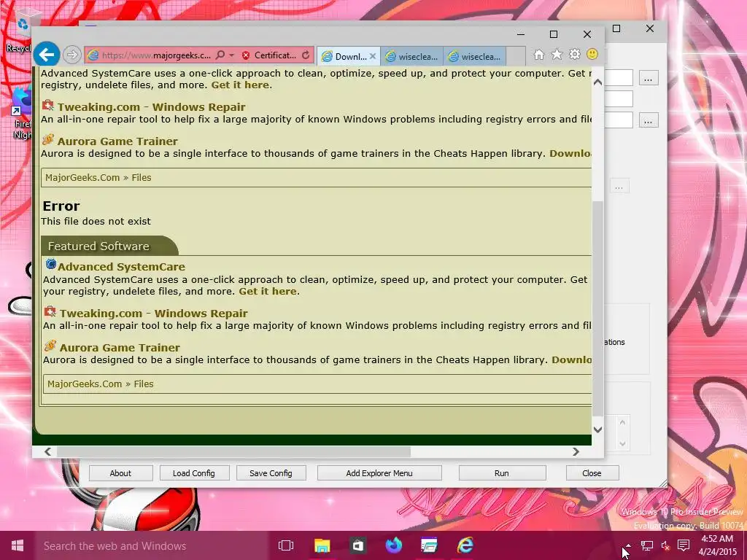Open File Explorer from taskbar
The width and height of the screenshot is (747, 560).
click(322, 545)
